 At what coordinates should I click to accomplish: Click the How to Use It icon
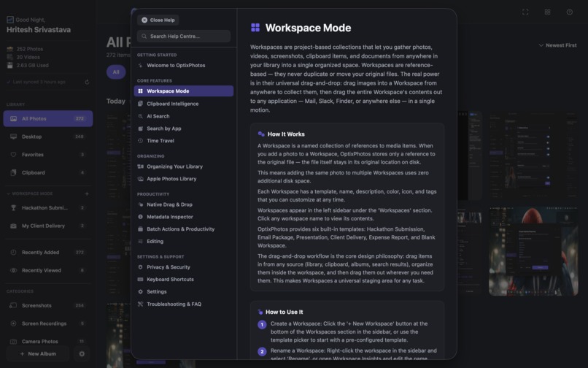(x=260, y=312)
